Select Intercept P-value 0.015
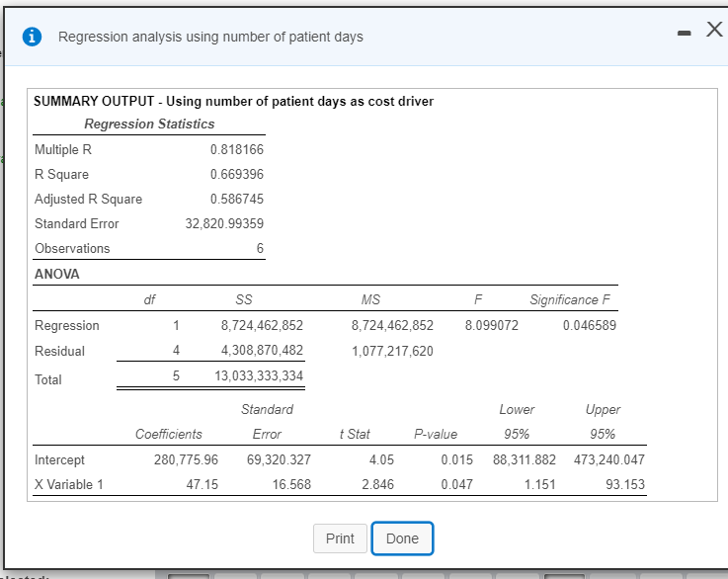 457,459
